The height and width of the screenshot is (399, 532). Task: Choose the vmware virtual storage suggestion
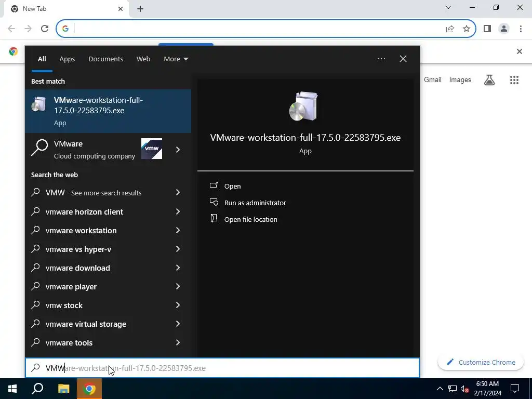pos(86,324)
